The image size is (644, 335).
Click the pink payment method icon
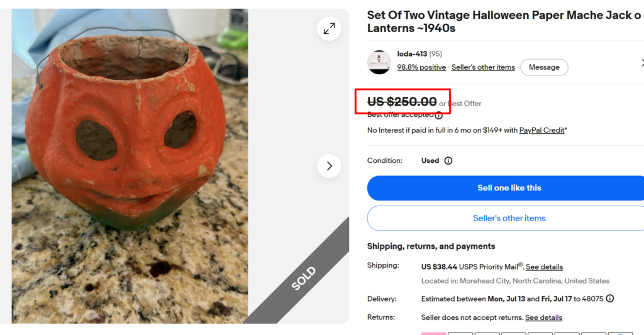click(x=434, y=333)
